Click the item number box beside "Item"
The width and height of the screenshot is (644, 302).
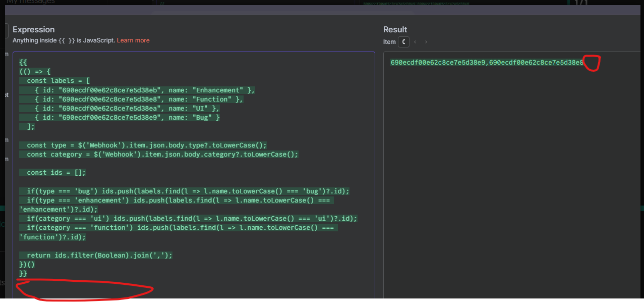[x=403, y=42]
